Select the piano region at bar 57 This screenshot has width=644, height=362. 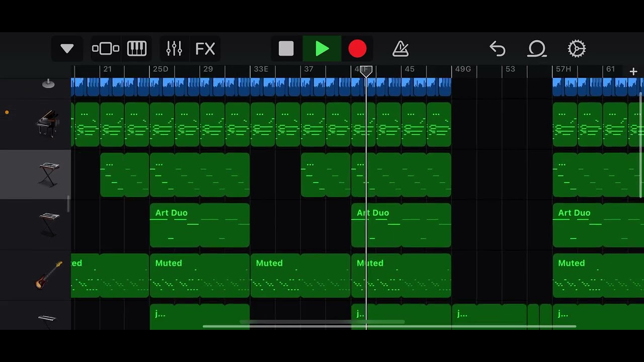[x=565, y=125]
